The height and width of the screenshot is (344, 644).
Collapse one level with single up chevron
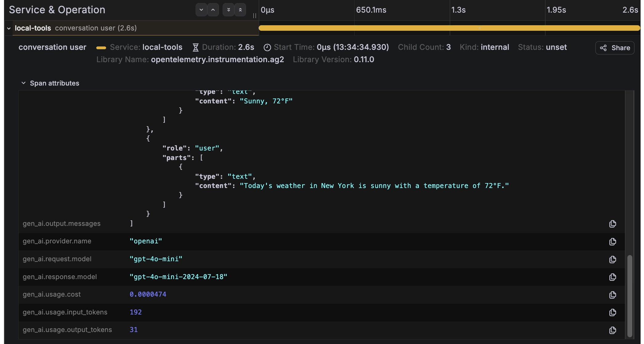click(x=213, y=10)
